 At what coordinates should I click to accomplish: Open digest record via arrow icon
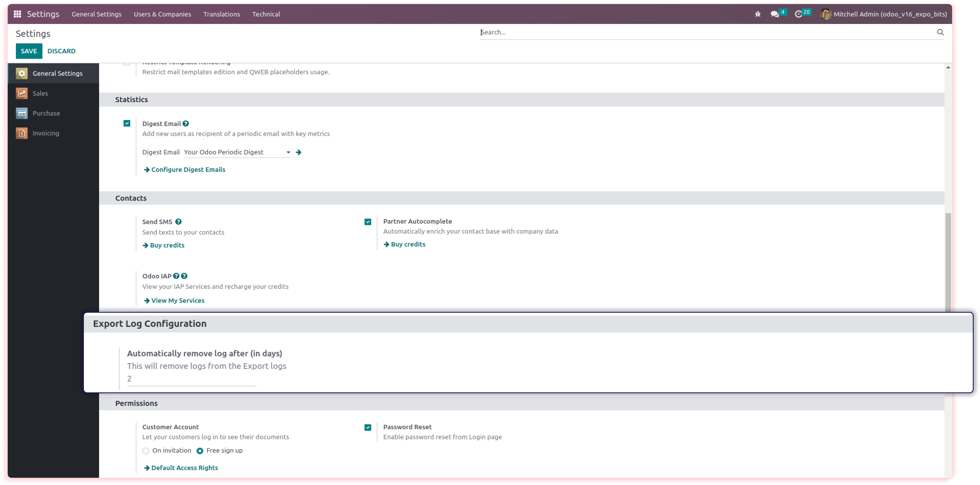299,152
